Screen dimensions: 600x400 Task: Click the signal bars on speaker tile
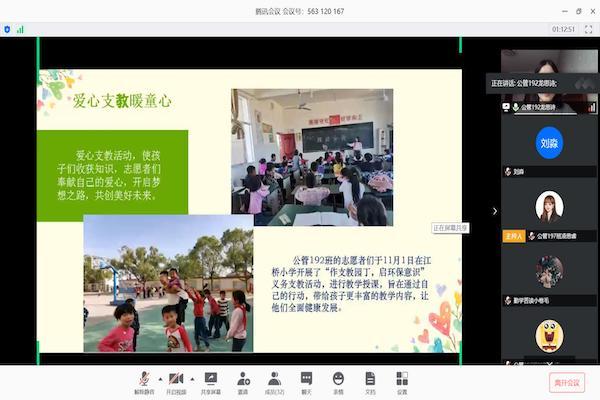592,108
